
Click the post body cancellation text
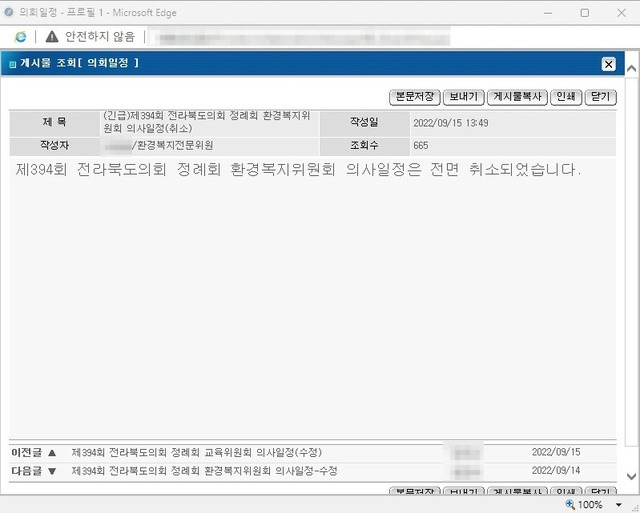coord(298,170)
